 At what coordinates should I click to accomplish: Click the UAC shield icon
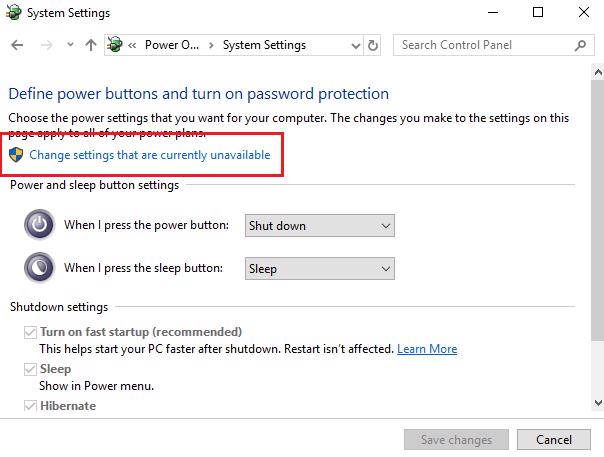[x=17, y=155]
